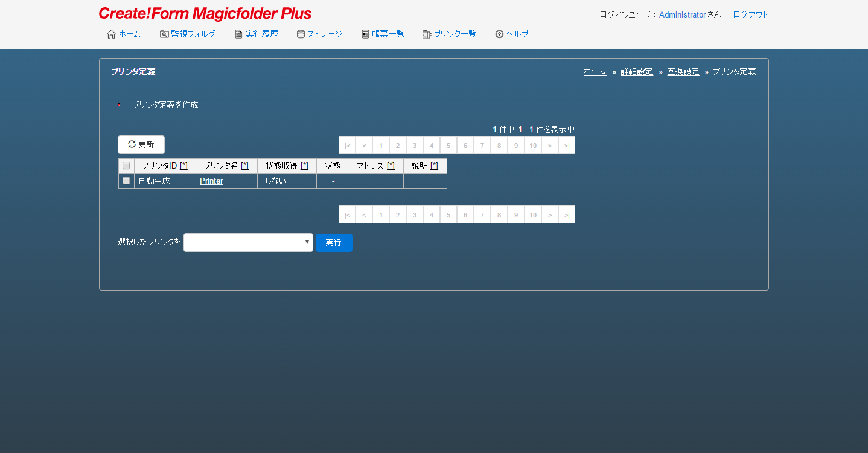Viewport: 868px width, 453px height.
Task: Click the 件を表示中 record count text
Action: (555, 129)
